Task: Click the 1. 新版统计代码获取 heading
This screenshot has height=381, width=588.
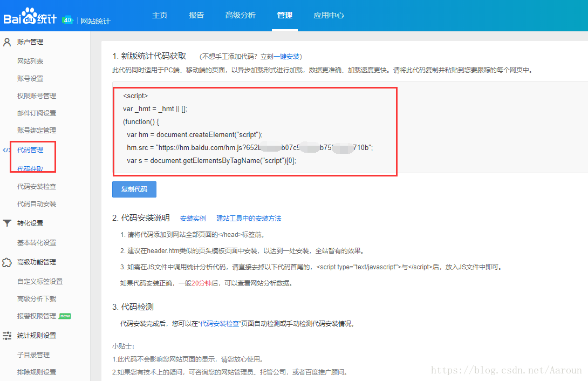Action: (149, 56)
